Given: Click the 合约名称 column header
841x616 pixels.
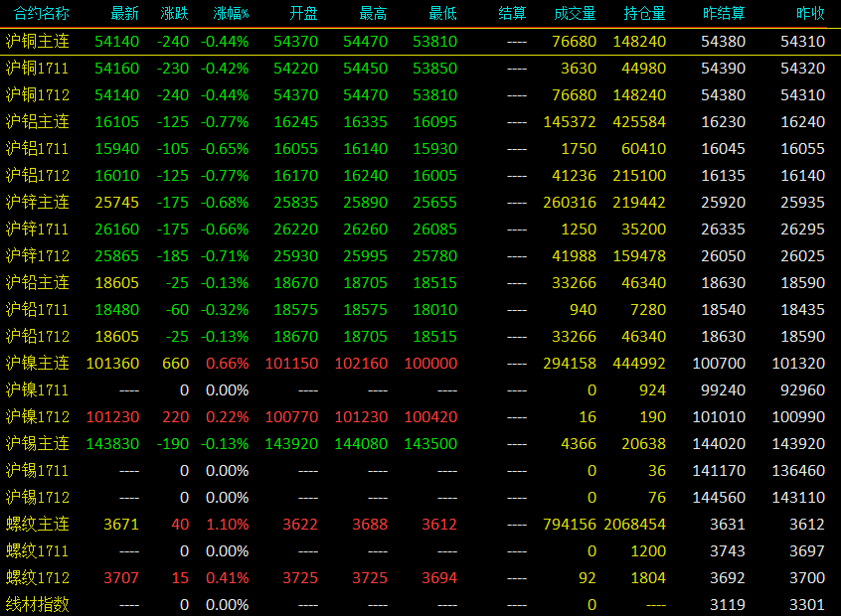Looking at the screenshot, I should 42,13.
